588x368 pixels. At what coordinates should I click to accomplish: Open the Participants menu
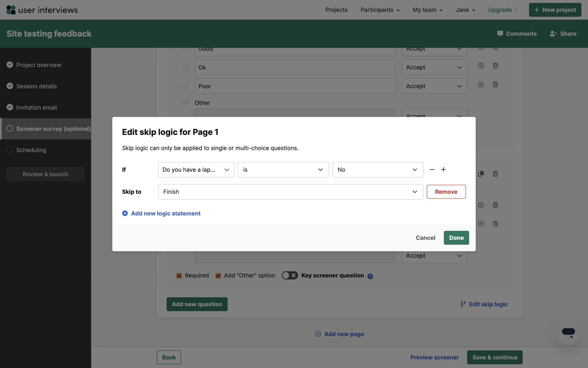[x=380, y=10]
